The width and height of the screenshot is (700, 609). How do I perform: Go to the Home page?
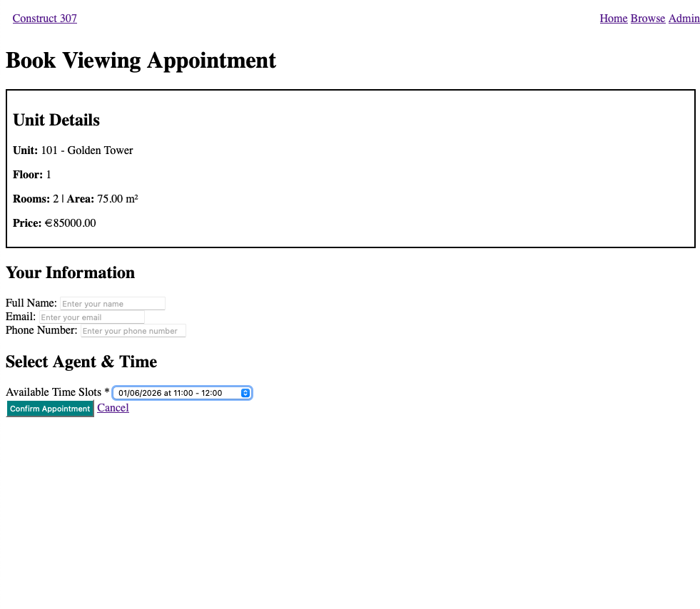coord(613,19)
